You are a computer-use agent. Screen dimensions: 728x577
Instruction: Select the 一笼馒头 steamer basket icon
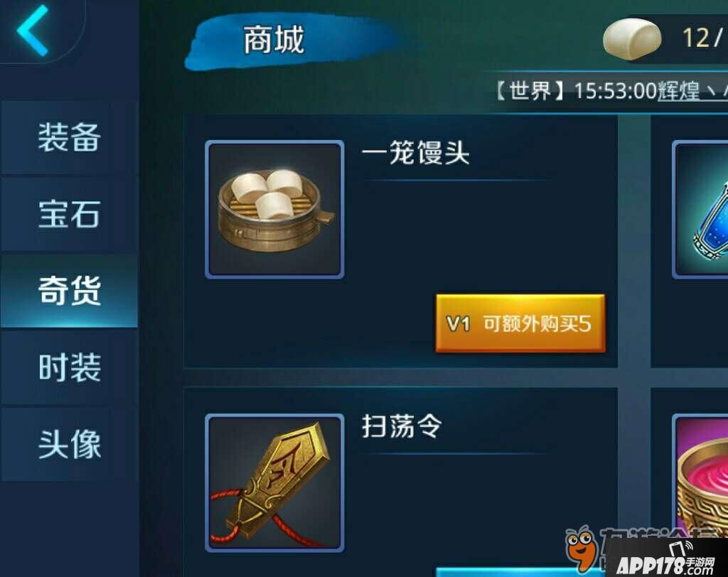pyautogui.click(x=274, y=210)
